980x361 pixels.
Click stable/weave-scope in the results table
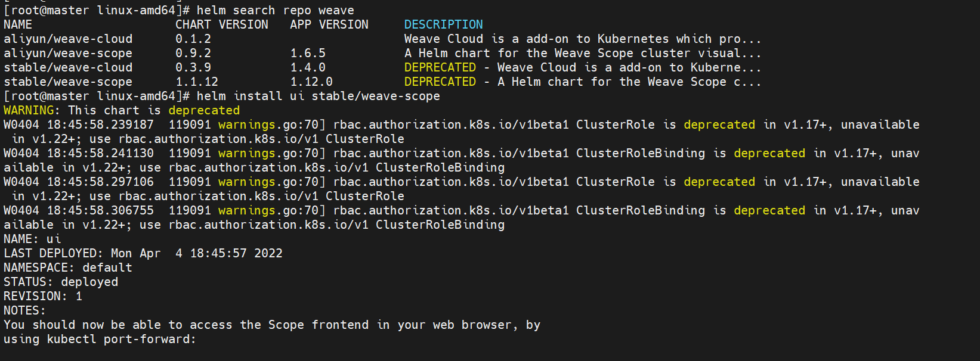point(68,82)
